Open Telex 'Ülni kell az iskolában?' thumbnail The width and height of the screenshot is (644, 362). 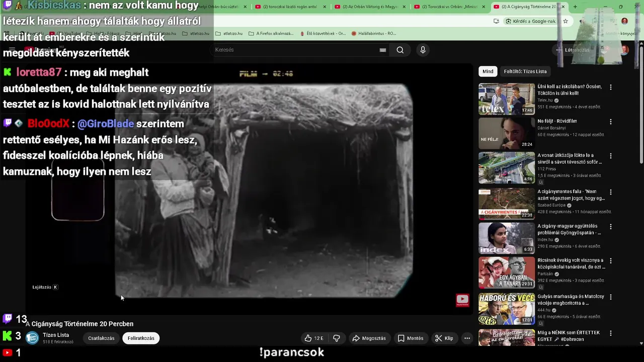tap(506, 99)
